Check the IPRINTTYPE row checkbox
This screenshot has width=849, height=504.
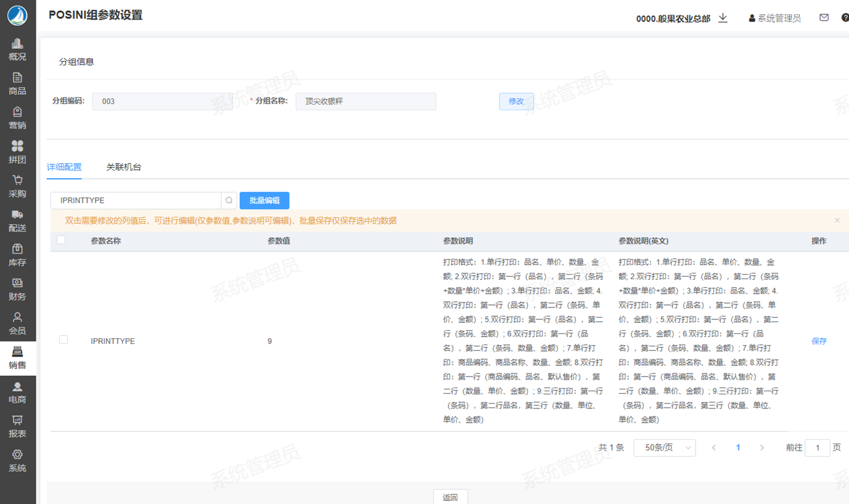coord(63,339)
